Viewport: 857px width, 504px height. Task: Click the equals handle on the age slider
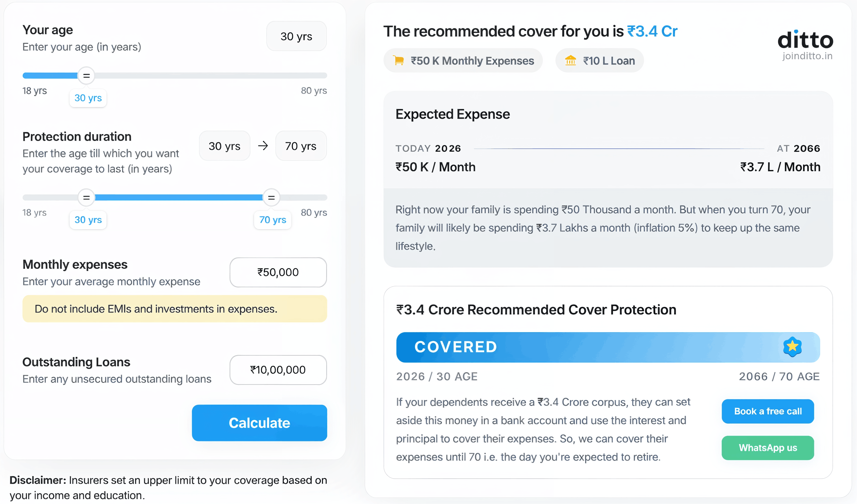86,76
